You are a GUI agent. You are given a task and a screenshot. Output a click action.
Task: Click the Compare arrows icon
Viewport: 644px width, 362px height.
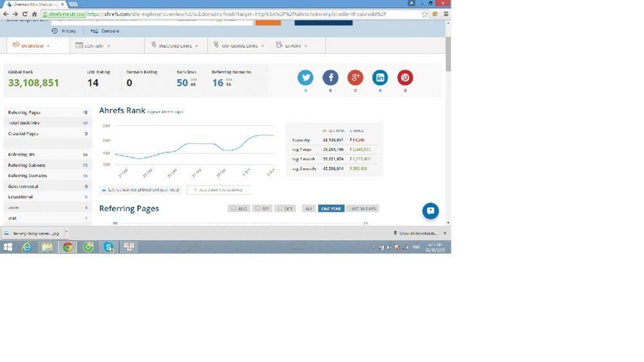coord(94,31)
